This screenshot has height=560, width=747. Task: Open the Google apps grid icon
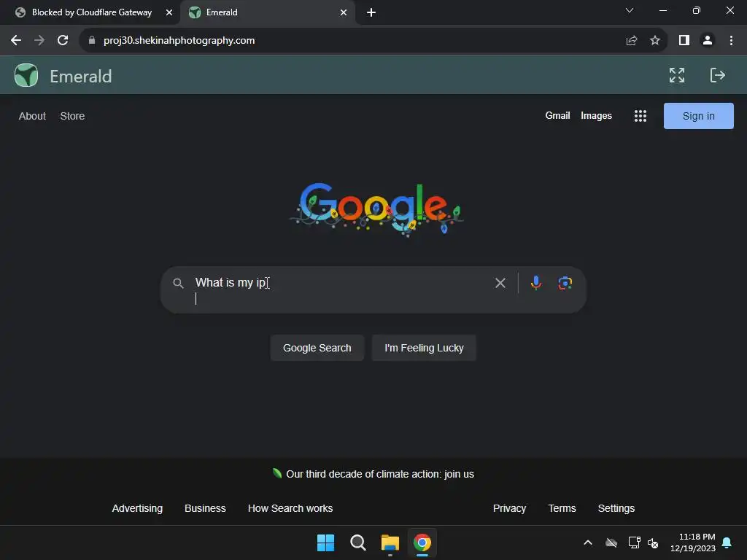[x=640, y=116]
